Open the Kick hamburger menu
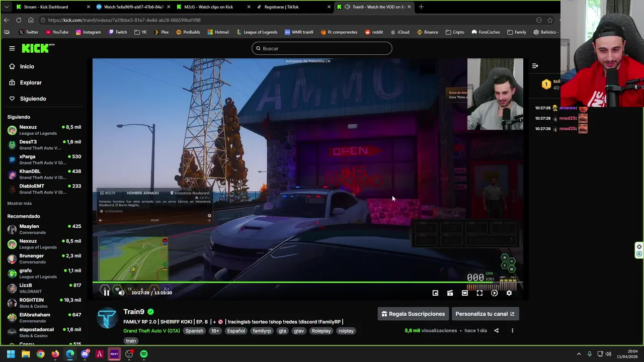 click(12, 48)
